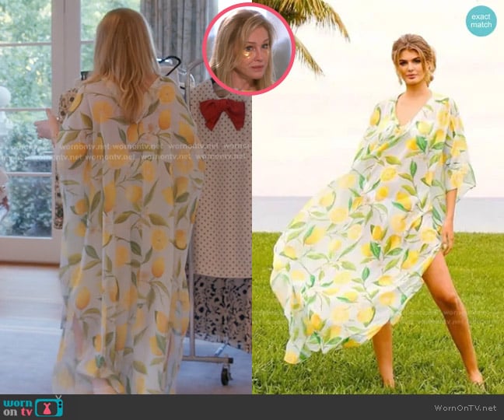
Task: Click the 'exact match' teal badge
Action: (481, 20)
